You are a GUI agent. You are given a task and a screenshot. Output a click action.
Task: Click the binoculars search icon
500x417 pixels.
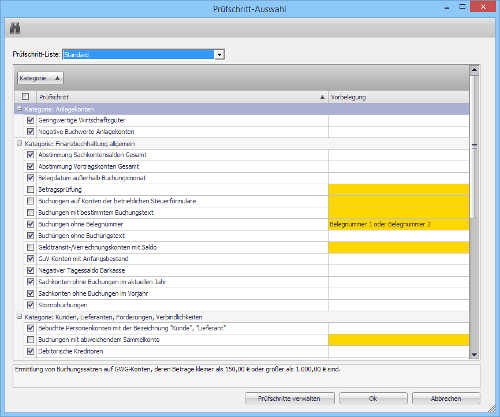pyautogui.click(x=15, y=28)
